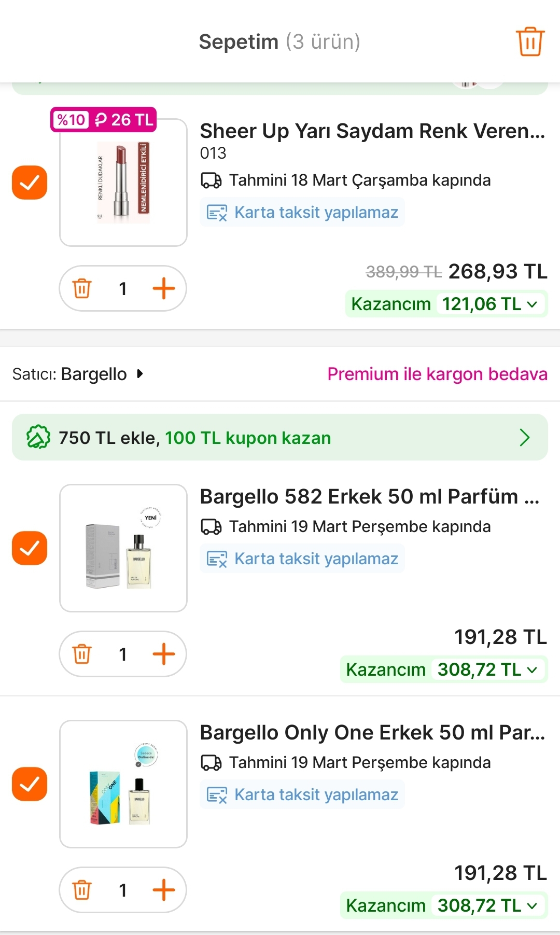Viewport: 560px width, 935px height.
Task: Remove the Sheer Up lipstick using its trash icon
Action: pyautogui.click(x=82, y=288)
